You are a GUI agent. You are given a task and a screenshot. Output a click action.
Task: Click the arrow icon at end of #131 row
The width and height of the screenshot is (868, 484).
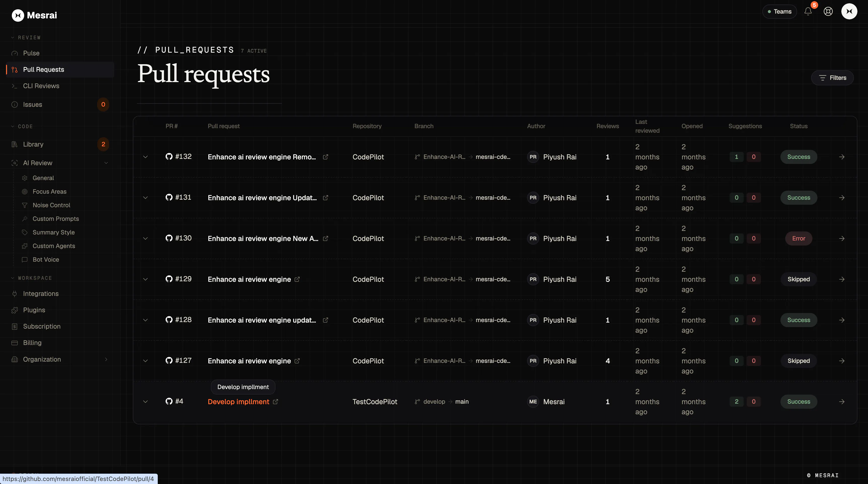pos(842,198)
